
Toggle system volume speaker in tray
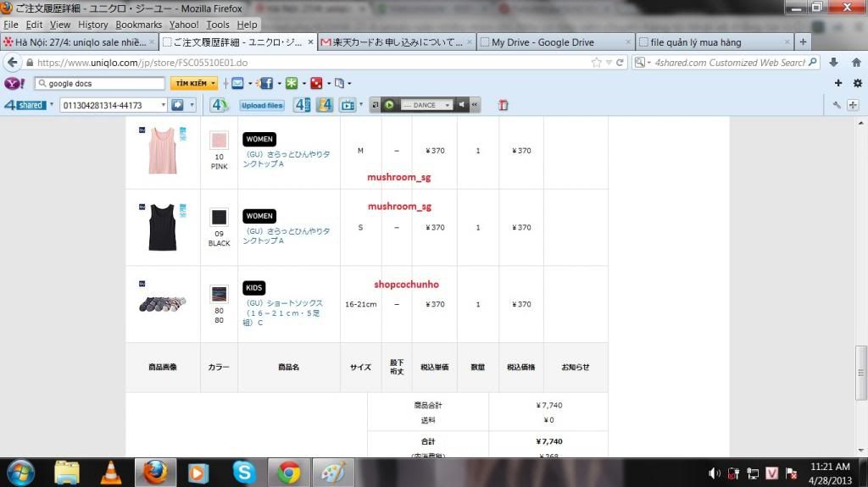(715, 473)
